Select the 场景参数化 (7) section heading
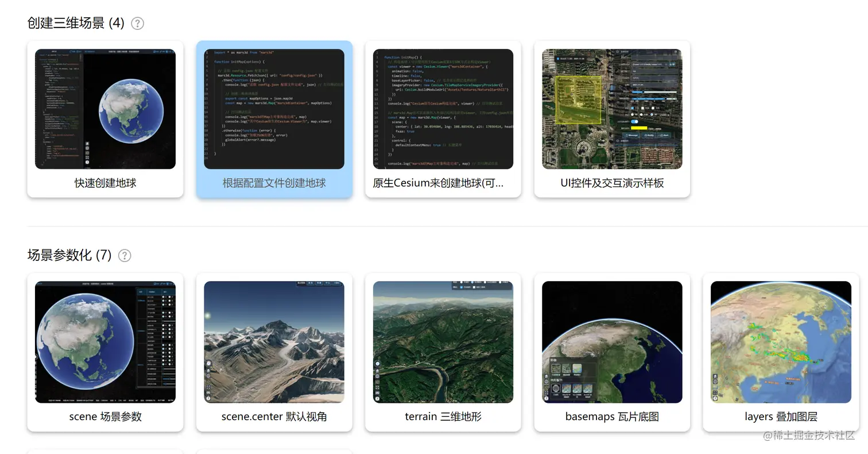 (69, 256)
